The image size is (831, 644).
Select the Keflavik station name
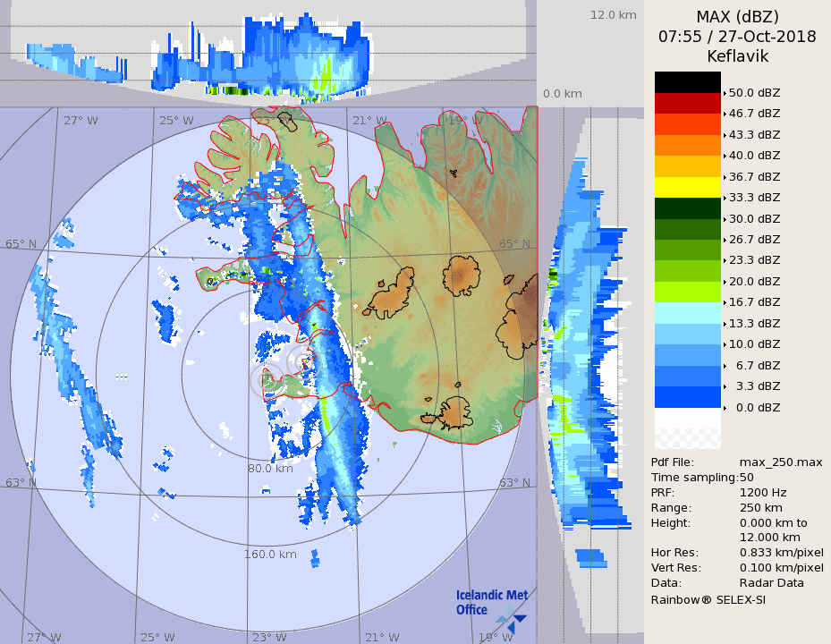point(737,56)
